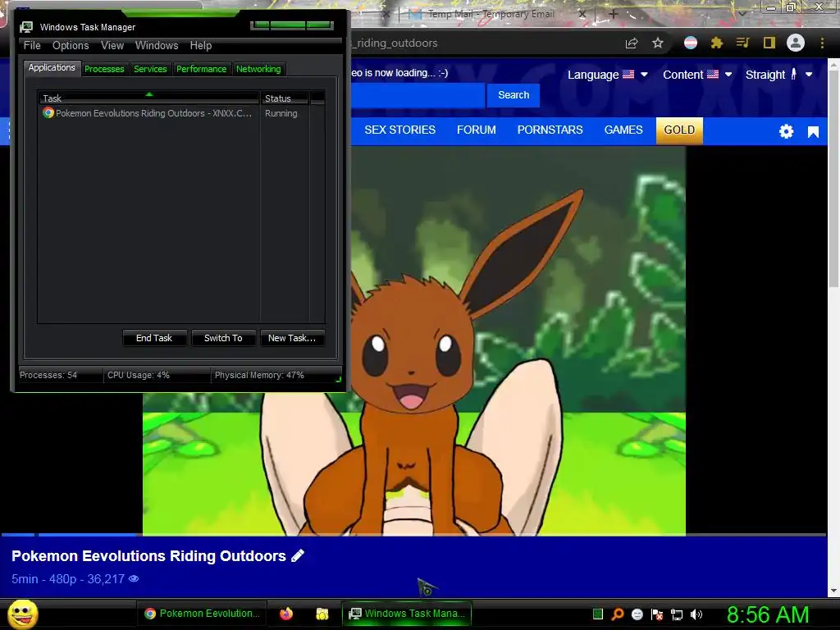
Task: Open the View menu in Task Manager
Action: (x=112, y=46)
